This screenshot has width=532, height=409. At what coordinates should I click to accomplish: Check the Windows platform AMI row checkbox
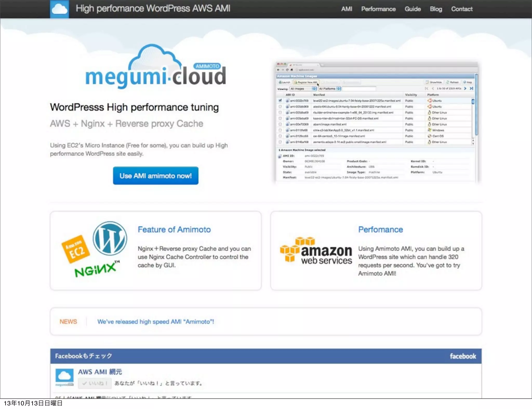280,130
